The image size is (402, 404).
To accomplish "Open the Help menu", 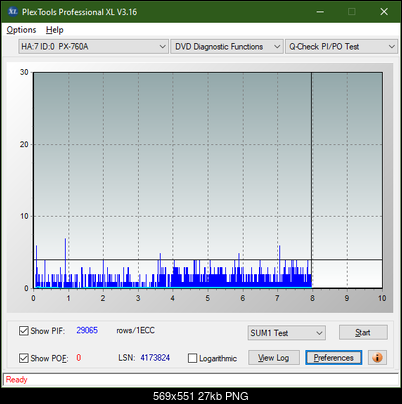I will (55, 30).
